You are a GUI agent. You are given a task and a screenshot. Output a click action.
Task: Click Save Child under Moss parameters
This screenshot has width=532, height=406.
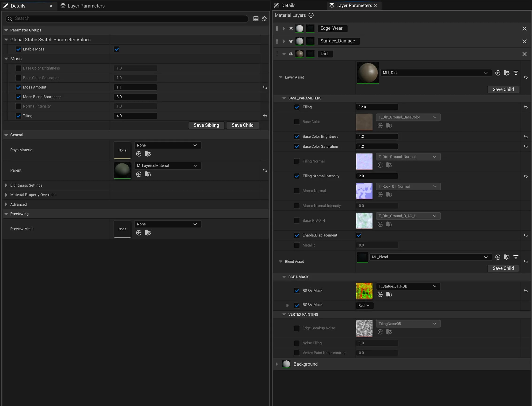pyautogui.click(x=243, y=125)
